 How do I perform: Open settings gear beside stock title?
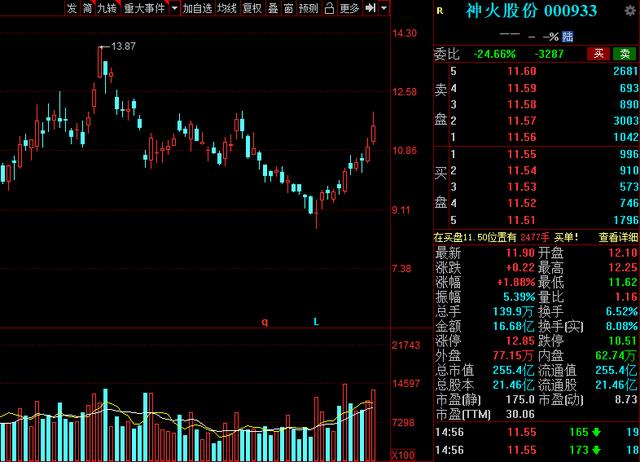click(x=630, y=10)
